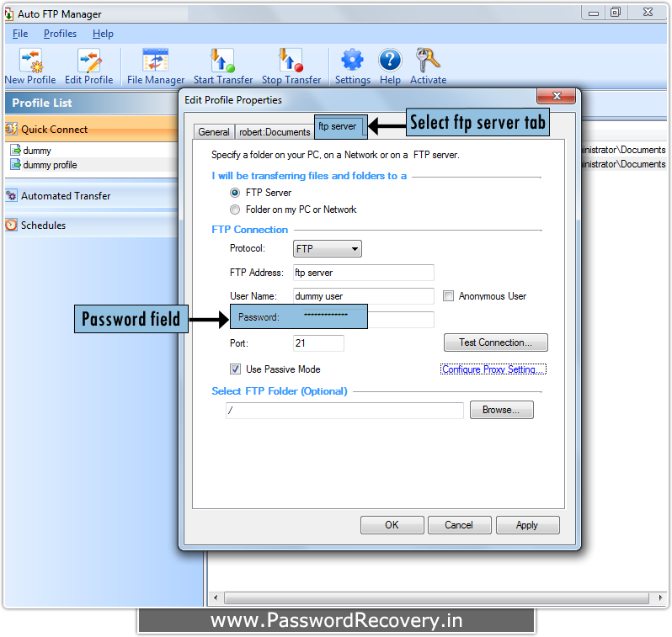Open the Settings gear icon

[352, 60]
